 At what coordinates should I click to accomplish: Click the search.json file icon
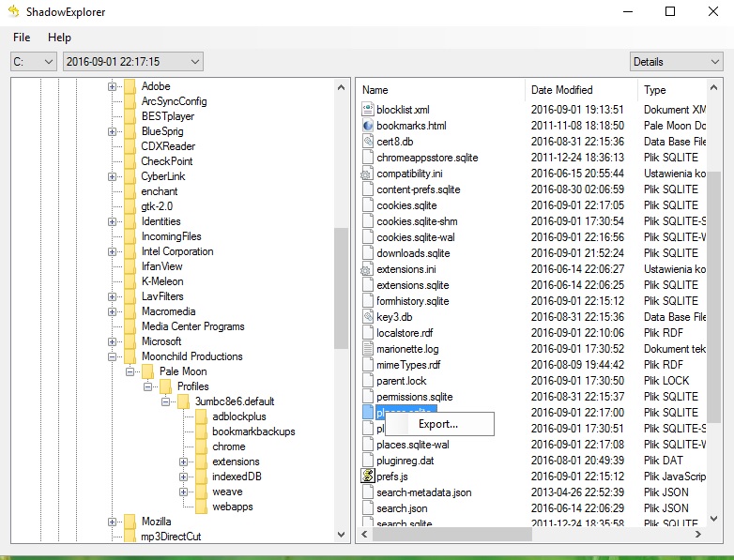[x=368, y=508]
